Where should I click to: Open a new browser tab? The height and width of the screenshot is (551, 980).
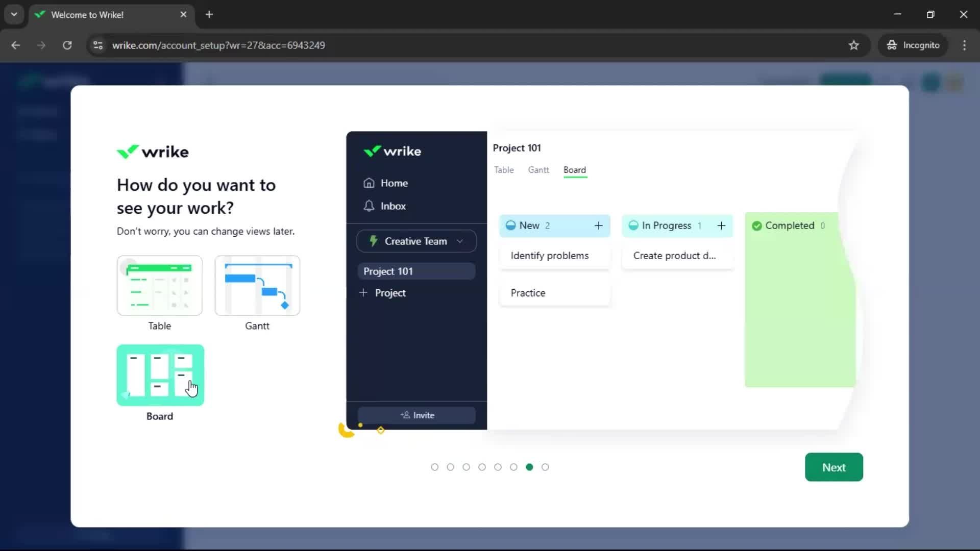click(x=209, y=15)
